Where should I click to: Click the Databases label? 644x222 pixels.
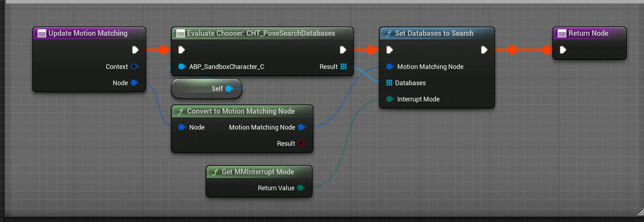point(410,83)
